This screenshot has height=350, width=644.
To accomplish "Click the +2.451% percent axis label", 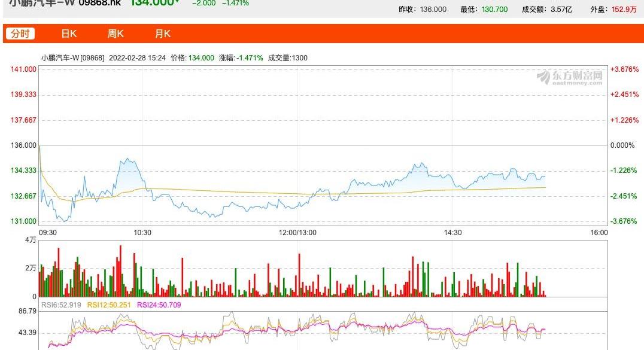I will pos(624,95).
